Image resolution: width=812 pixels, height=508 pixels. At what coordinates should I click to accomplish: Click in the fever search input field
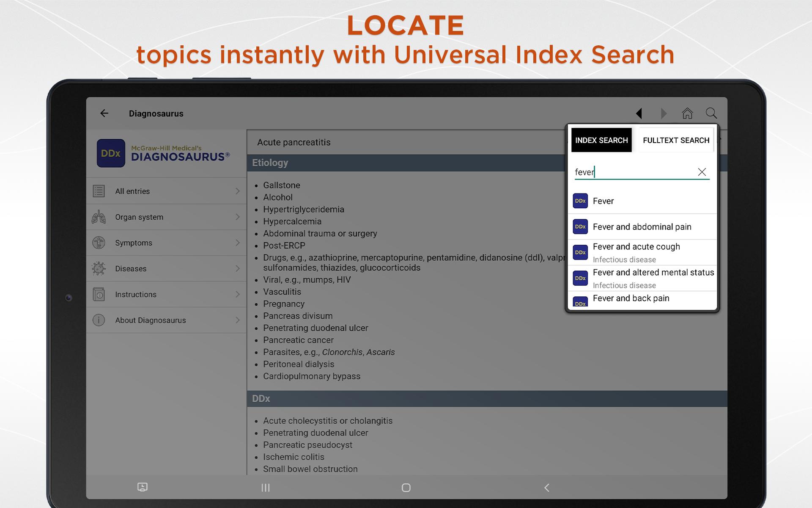(x=632, y=172)
